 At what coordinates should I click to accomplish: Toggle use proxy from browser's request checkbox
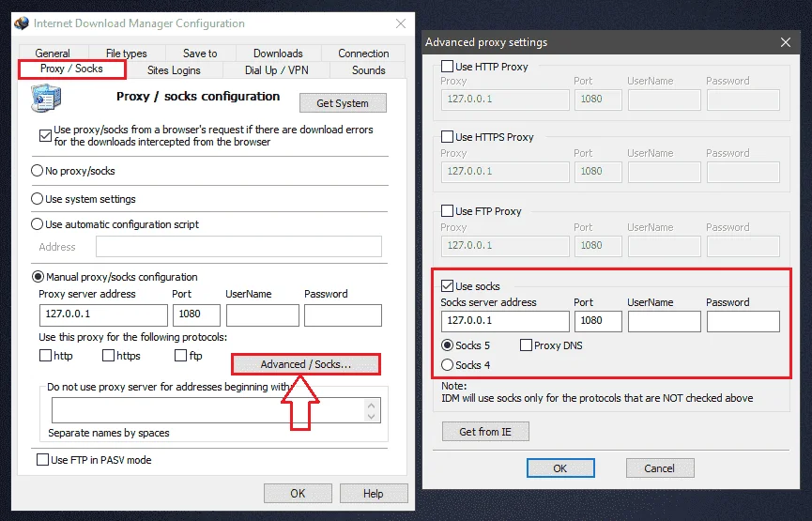[46, 136]
